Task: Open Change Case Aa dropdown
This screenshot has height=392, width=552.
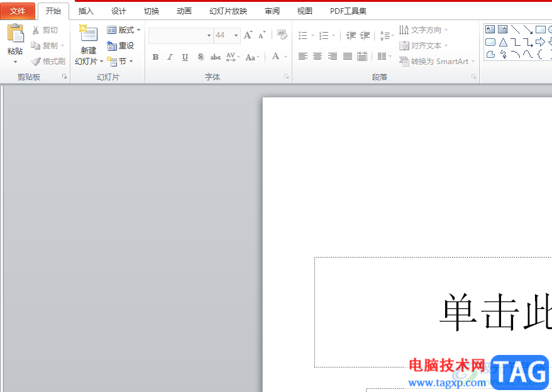Action: 252,57
